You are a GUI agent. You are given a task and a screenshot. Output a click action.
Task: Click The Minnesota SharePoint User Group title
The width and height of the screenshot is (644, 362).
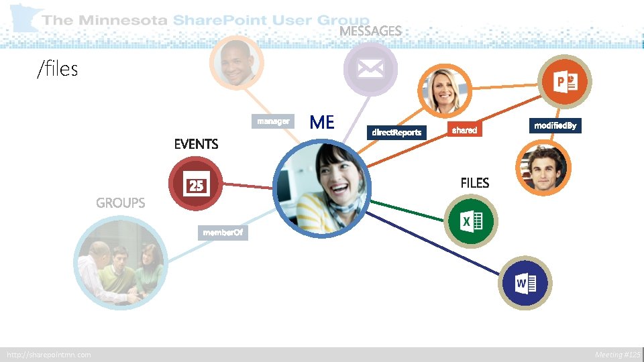tap(205, 19)
